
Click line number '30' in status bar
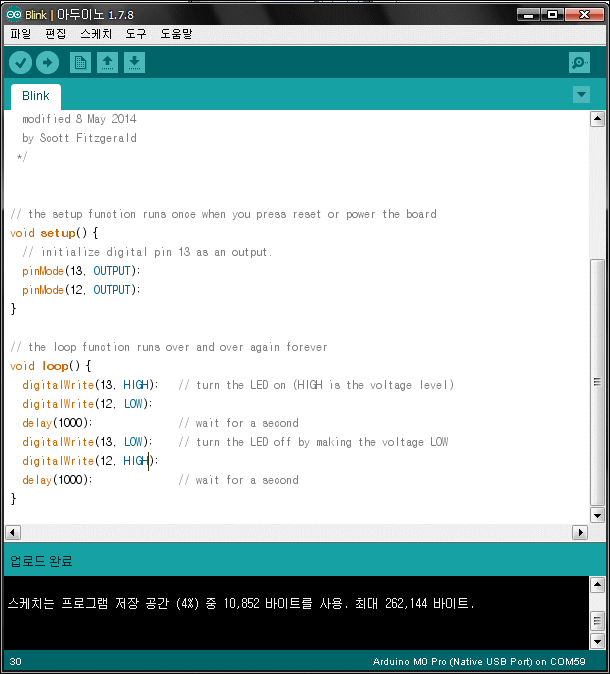coord(15,661)
